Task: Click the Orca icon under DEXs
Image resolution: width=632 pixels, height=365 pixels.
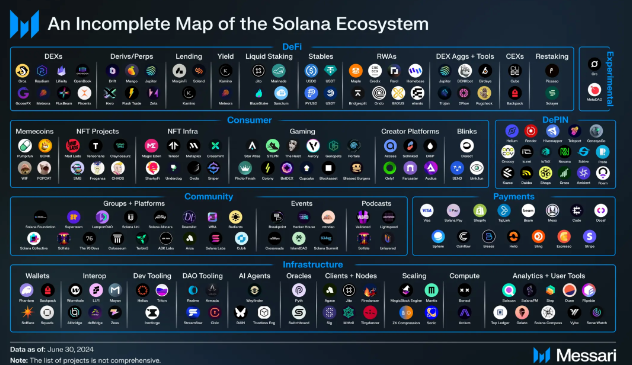Action: tap(22, 71)
